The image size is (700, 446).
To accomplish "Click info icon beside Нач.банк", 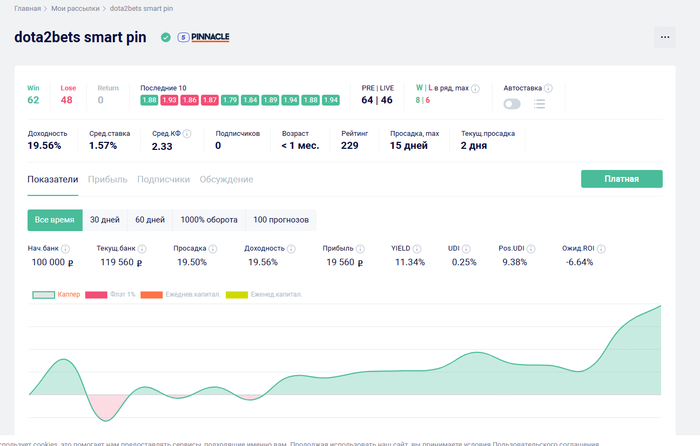I will [66, 248].
